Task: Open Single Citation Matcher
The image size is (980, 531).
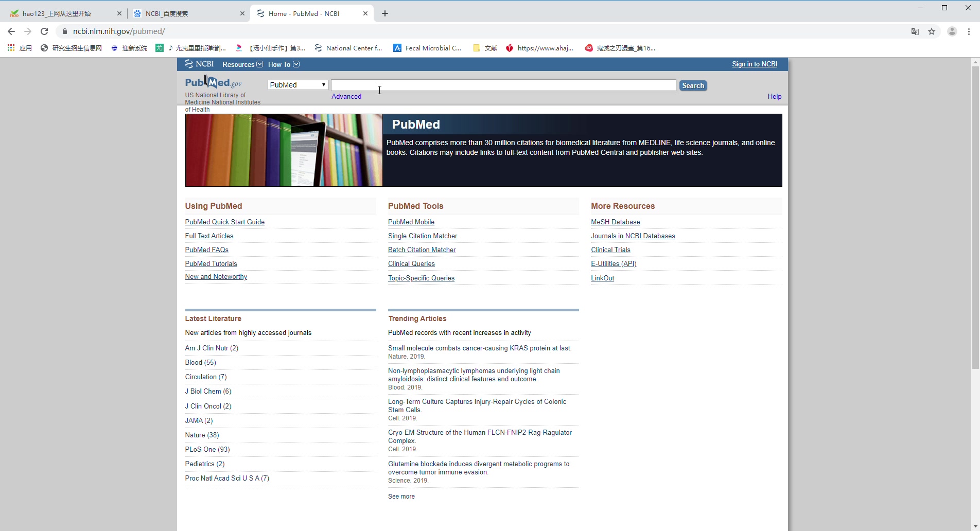Action: pyautogui.click(x=423, y=236)
